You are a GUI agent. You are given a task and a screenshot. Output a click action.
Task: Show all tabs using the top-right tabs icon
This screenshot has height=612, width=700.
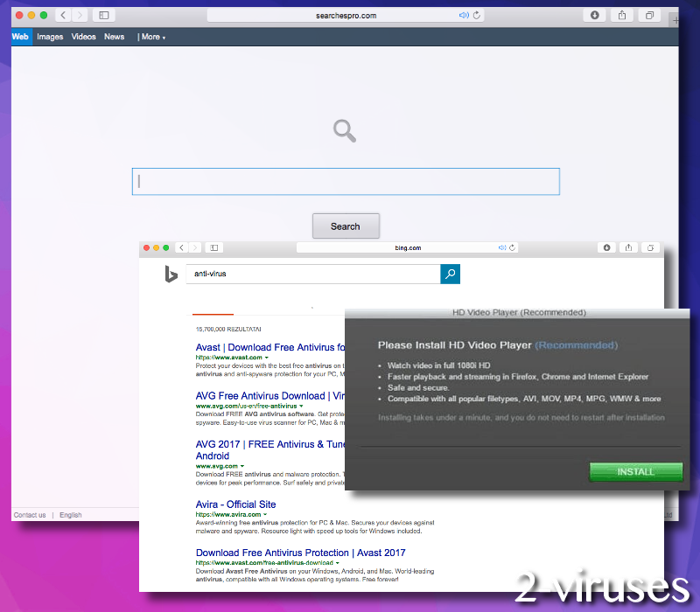tap(649, 15)
